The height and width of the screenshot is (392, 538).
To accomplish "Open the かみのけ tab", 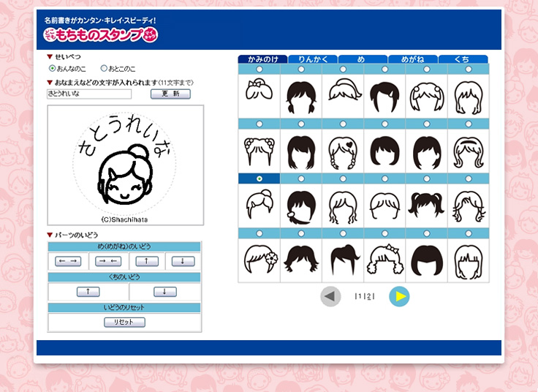I will [x=263, y=59].
